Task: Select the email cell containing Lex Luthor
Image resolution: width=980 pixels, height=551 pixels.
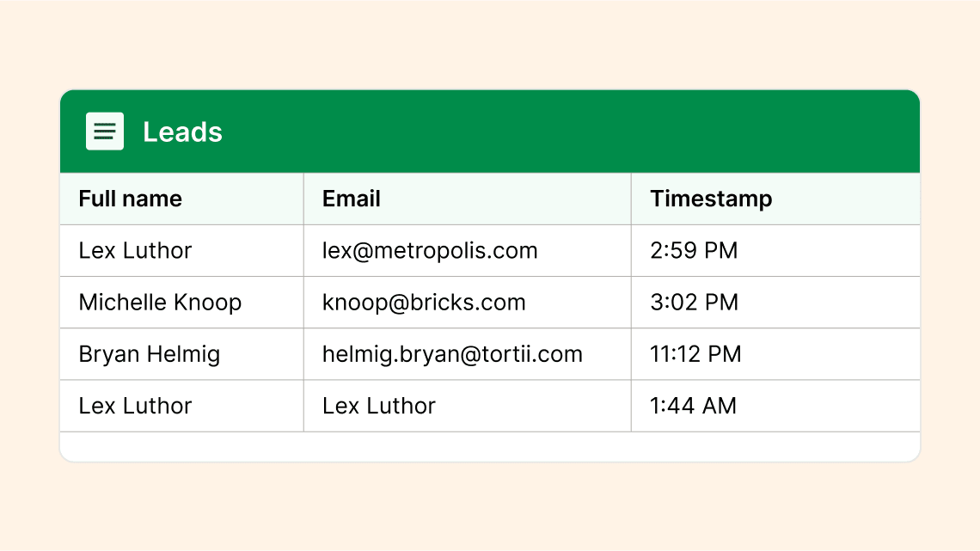Action: (x=468, y=406)
